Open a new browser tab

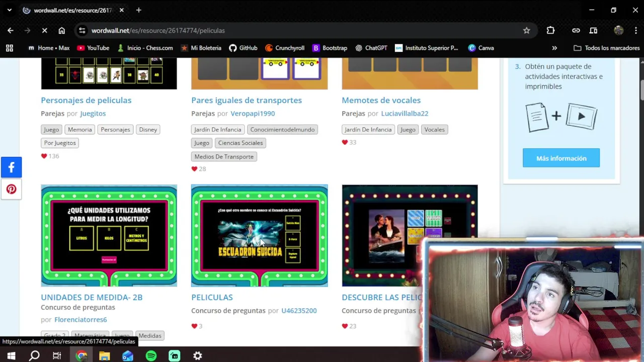pos(138,10)
